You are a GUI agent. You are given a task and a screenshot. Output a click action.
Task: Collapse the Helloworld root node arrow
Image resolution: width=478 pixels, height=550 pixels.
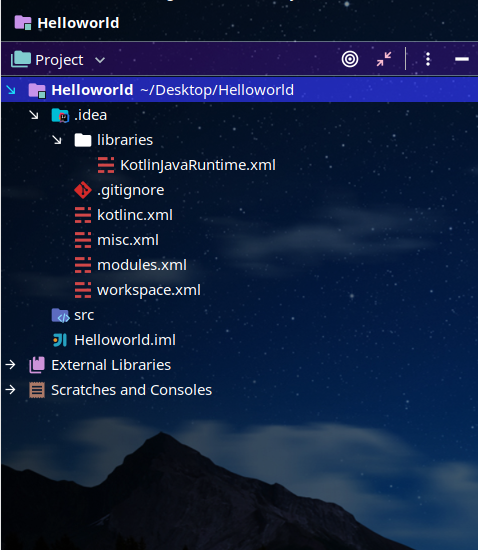(x=11, y=90)
